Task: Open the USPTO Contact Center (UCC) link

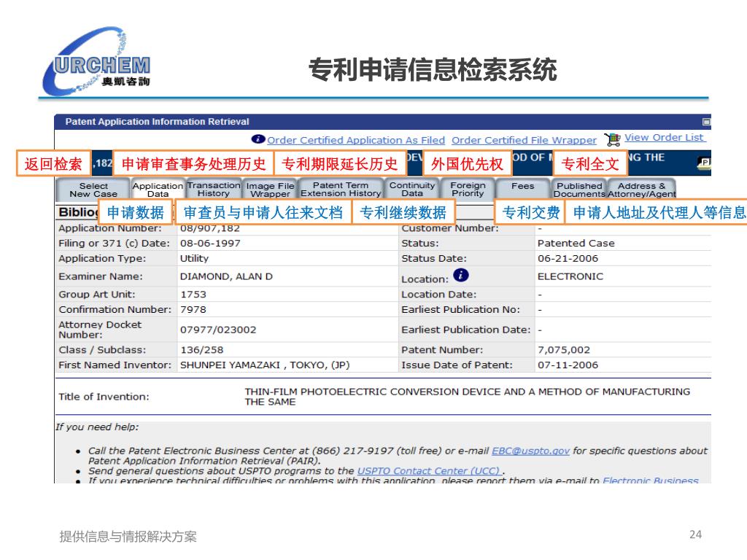Action: [429, 470]
